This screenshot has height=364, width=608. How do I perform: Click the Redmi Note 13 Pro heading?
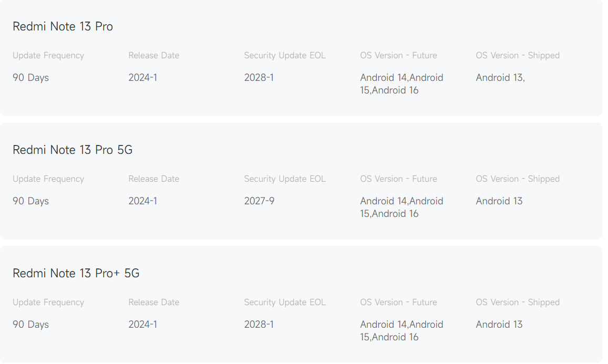tap(63, 26)
